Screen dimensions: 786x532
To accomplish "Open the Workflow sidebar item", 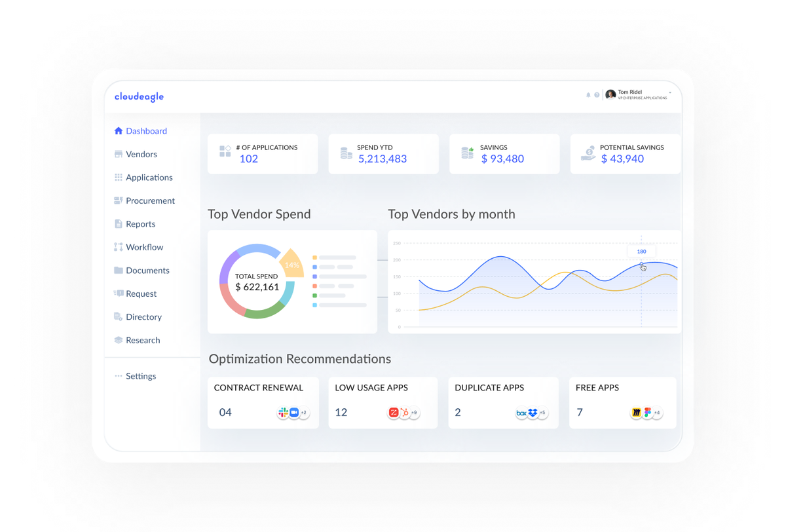I will (x=144, y=247).
